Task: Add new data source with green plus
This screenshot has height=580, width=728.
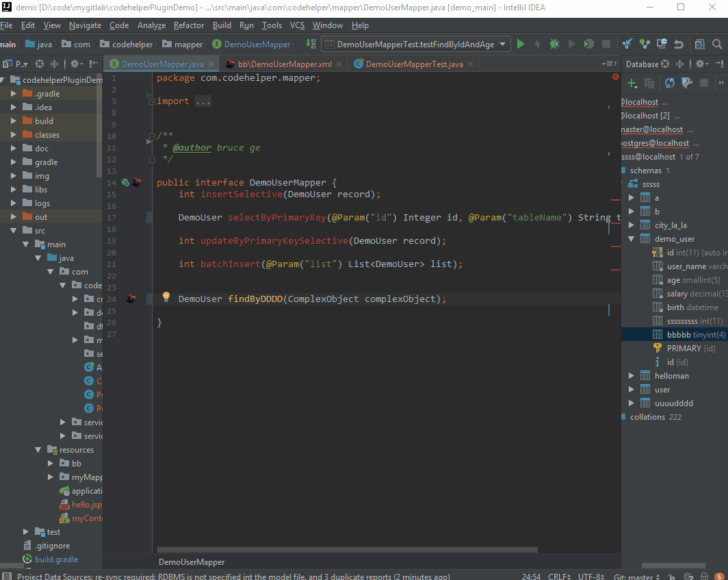Action: tap(632, 83)
